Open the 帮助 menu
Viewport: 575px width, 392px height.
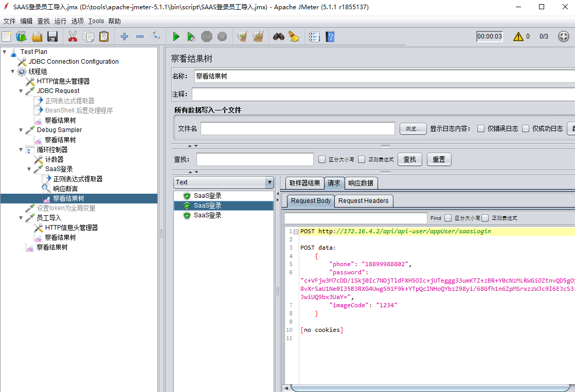click(x=114, y=21)
